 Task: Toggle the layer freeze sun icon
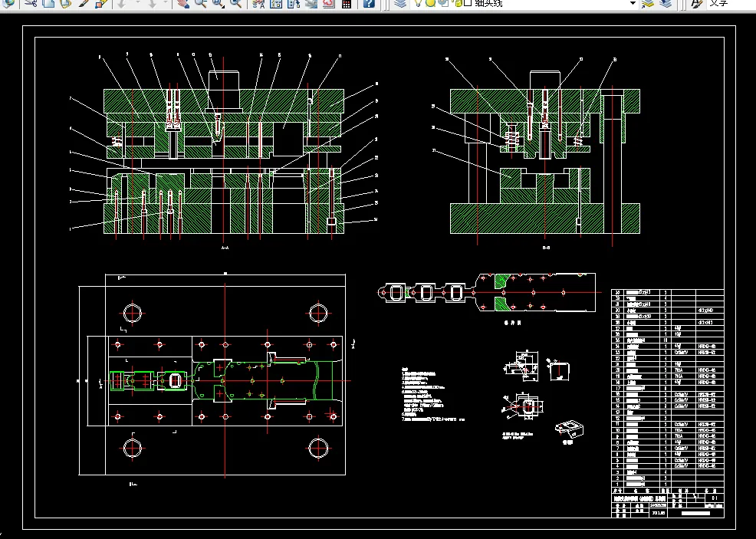click(x=430, y=3)
